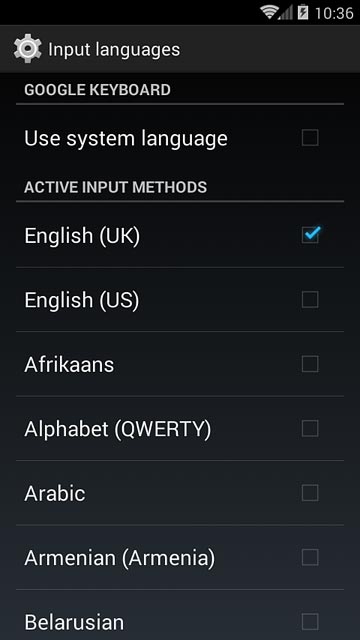Tap the Wi-Fi status icon

[x=269, y=12]
